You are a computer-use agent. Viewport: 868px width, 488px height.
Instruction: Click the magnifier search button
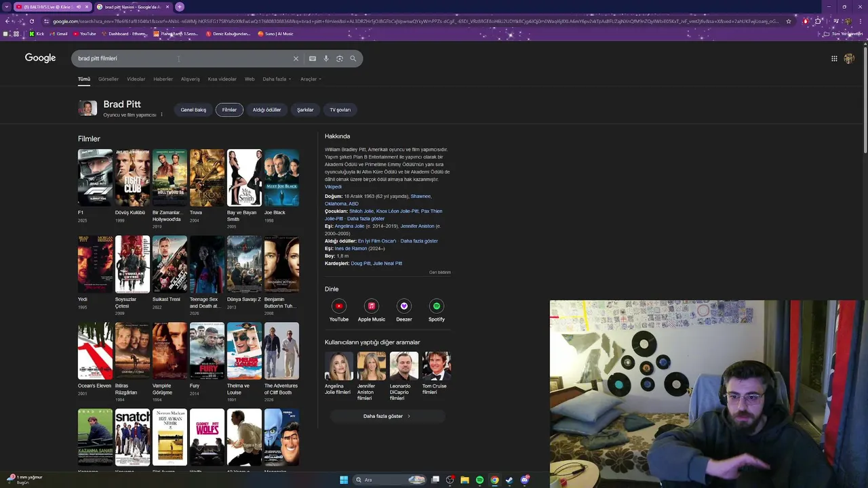353,58
